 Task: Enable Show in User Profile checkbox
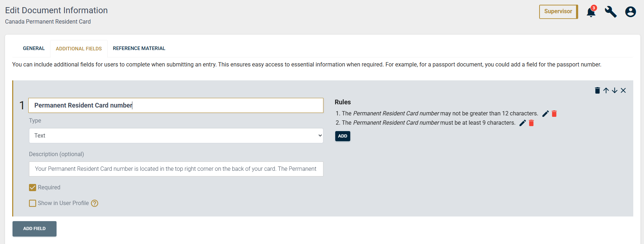pyautogui.click(x=33, y=203)
